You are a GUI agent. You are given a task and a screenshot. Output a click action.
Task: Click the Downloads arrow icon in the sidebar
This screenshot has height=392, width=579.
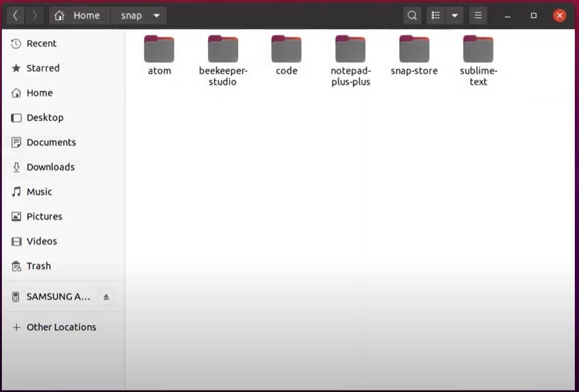click(x=16, y=167)
